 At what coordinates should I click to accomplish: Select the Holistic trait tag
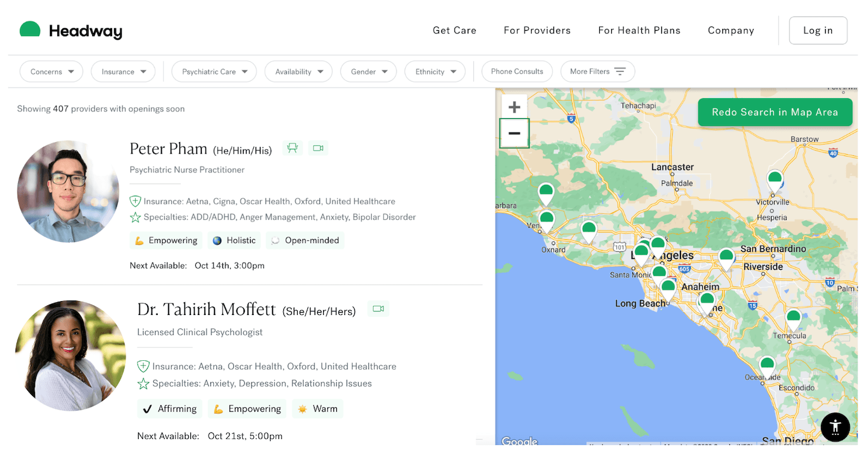[x=234, y=240]
